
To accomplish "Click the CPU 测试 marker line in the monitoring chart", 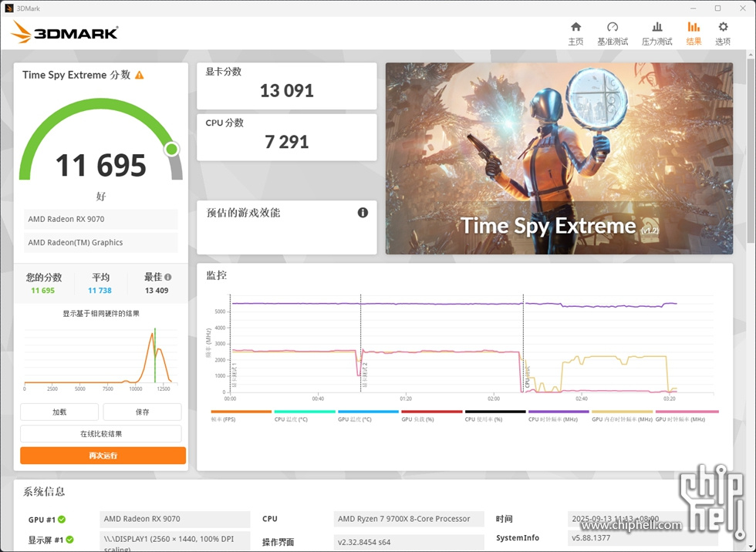I will point(523,343).
